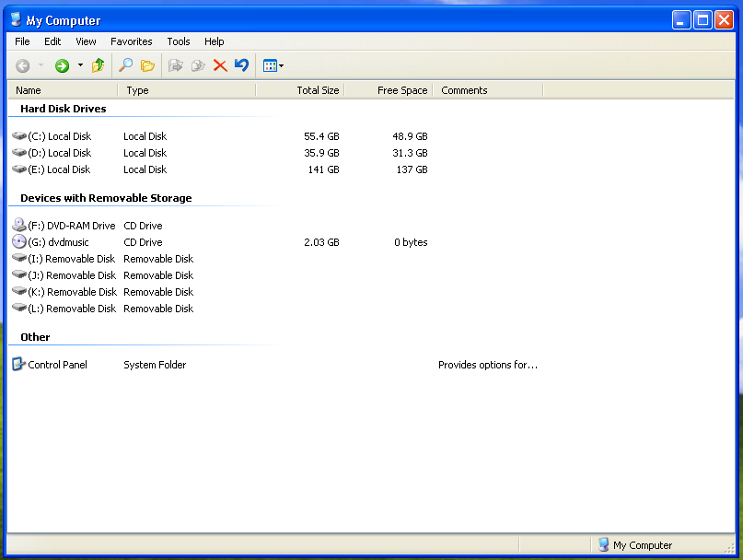Sort by the Type column header

(x=187, y=90)
